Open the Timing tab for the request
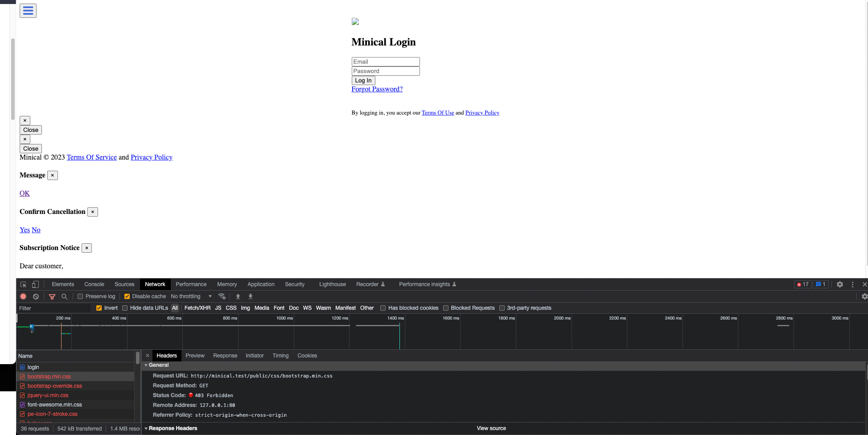Viewport: 868px width, 435px height. (x=280, y=355)
